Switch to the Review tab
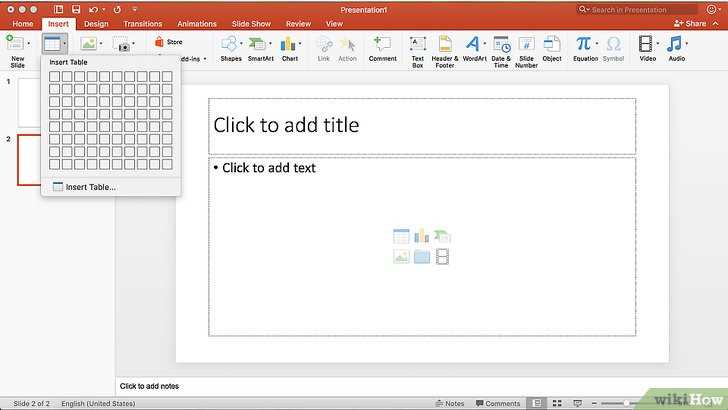 298,24
